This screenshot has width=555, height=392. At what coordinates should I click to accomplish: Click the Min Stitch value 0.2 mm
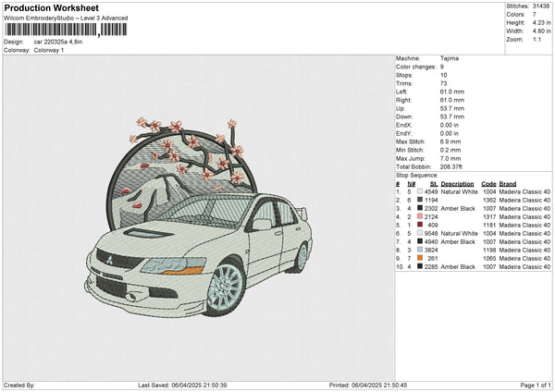tap(450, 150)
